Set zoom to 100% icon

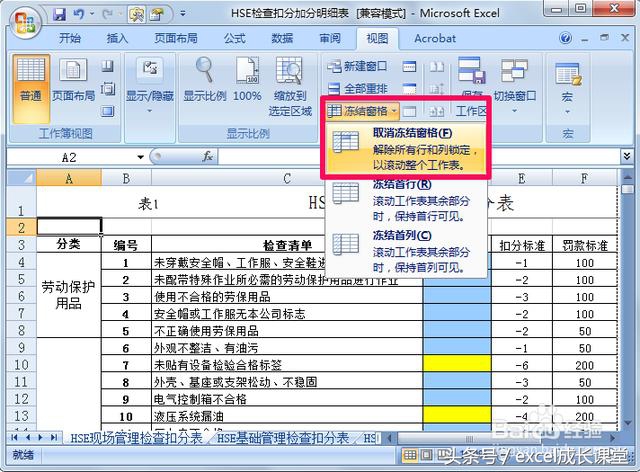[247, 80]
